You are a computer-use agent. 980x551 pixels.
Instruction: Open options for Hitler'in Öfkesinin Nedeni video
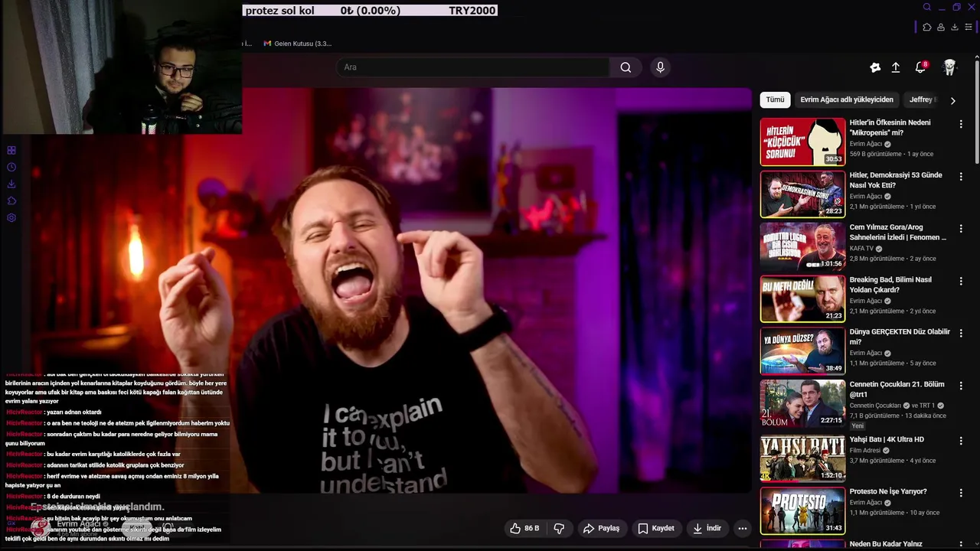click(961, 124)
